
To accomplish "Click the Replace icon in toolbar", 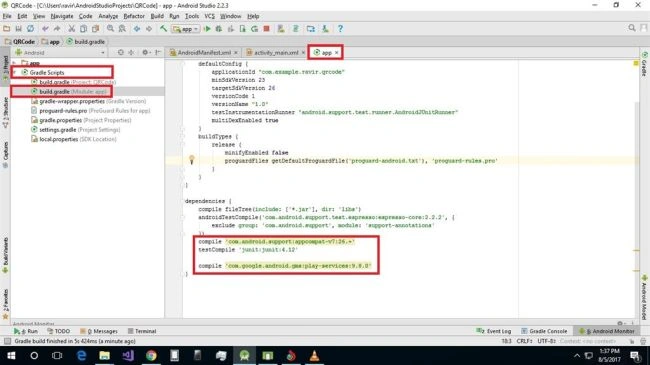I will point(122,29).
